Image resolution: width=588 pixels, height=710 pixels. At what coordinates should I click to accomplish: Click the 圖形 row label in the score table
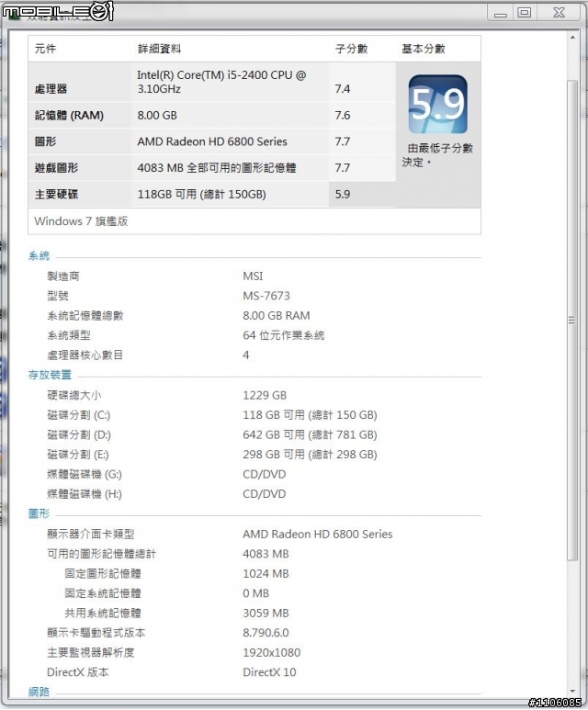point(45,141)
